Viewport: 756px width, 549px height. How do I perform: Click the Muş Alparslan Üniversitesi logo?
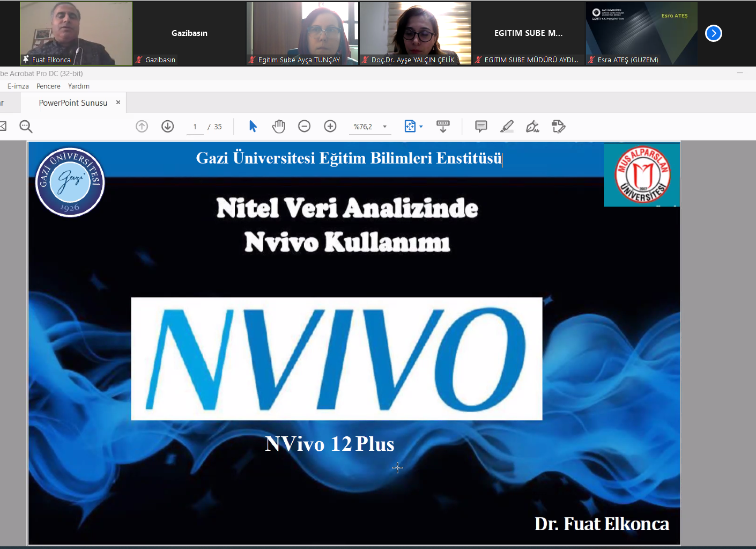click(642, 175)
